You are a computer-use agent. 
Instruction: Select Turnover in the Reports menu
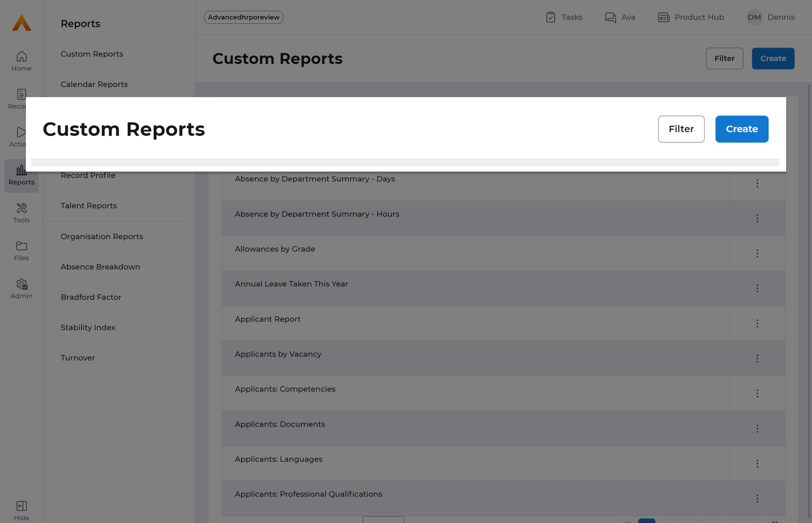click(x=78, y=358)
